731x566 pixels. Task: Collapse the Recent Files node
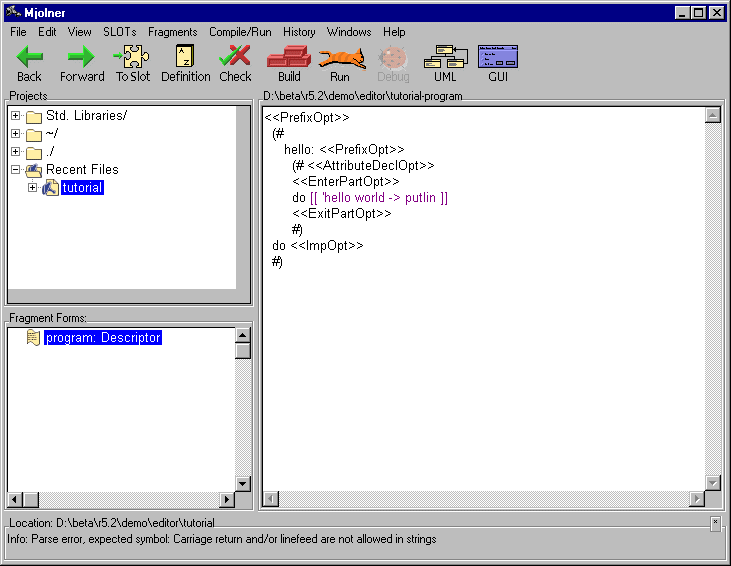pos(16,170)
